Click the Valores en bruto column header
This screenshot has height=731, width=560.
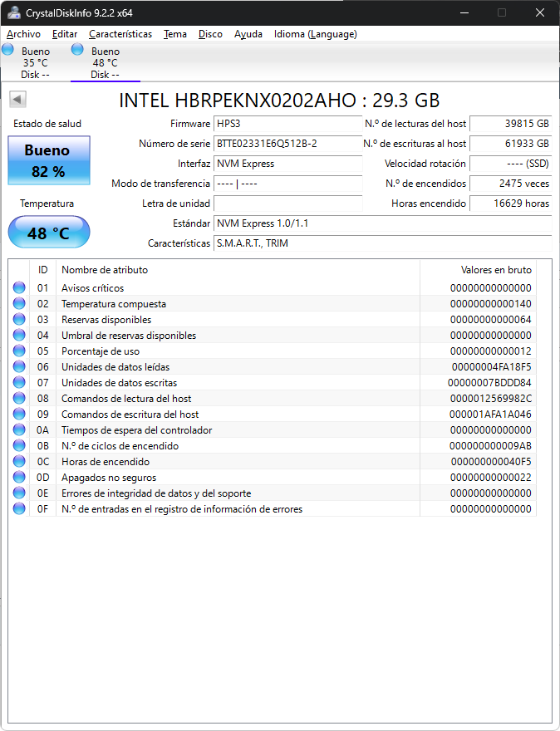coord(478,270)
